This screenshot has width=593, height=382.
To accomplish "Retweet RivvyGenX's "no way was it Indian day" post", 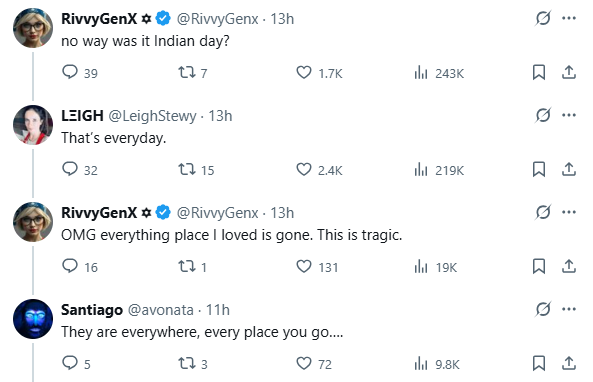I will (x=187, y=72).
